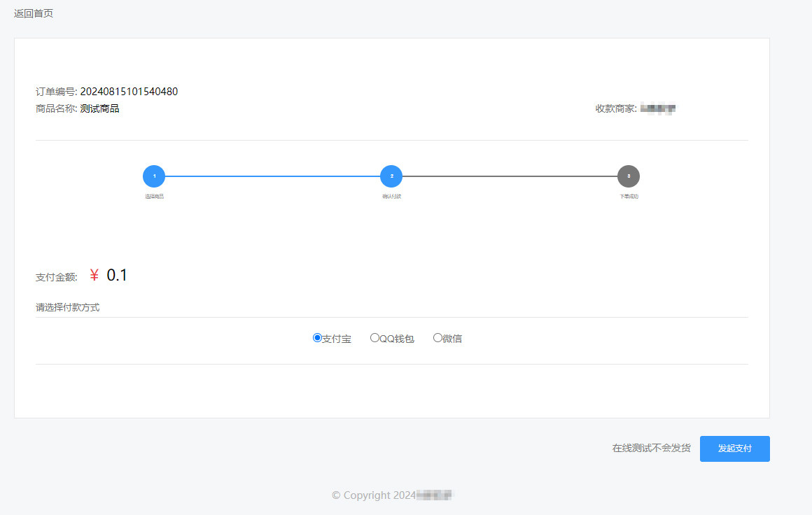
Task: Click the blurred merchant name after 收款商家
Action: coord(658,108)
